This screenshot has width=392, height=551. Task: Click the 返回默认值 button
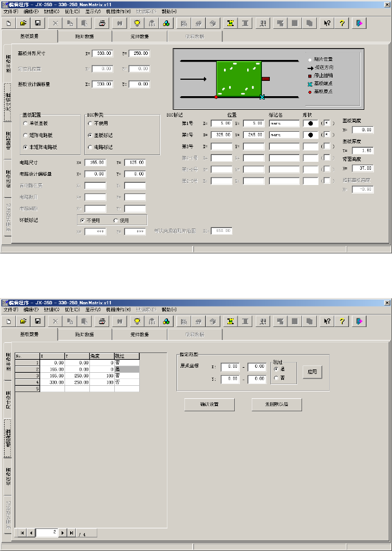click(277, 404)
